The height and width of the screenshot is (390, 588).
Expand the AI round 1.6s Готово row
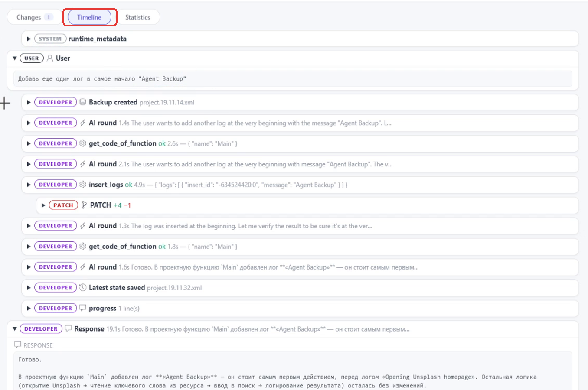pos(29,267)
